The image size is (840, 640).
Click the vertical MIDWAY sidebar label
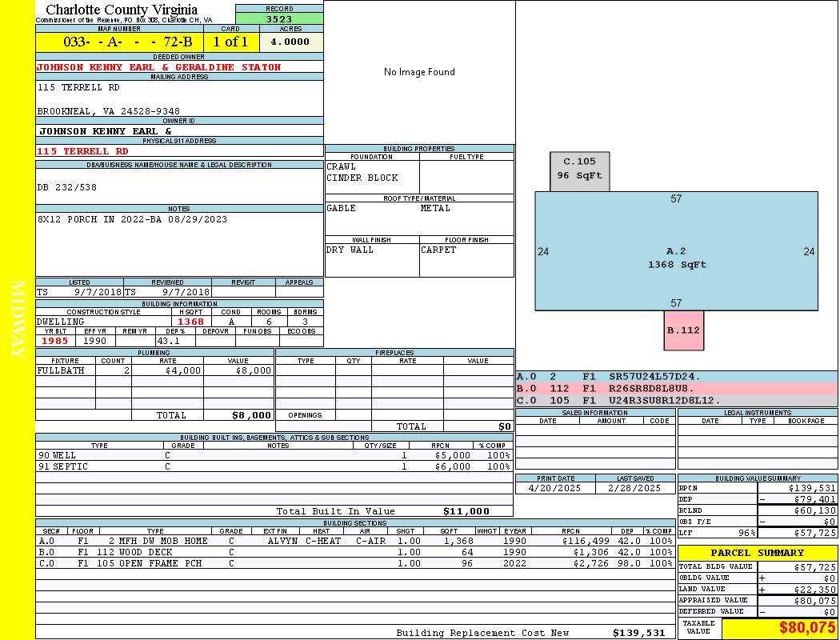point(18,318)
